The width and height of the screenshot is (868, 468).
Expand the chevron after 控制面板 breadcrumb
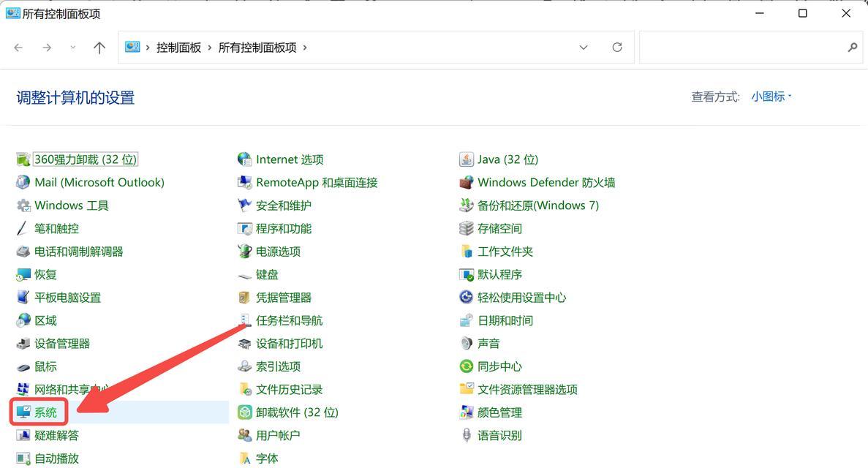tap(210, 48)
